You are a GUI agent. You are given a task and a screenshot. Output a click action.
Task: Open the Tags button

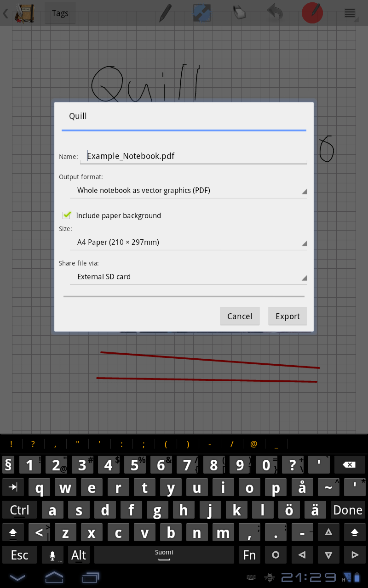pos(60,13)
